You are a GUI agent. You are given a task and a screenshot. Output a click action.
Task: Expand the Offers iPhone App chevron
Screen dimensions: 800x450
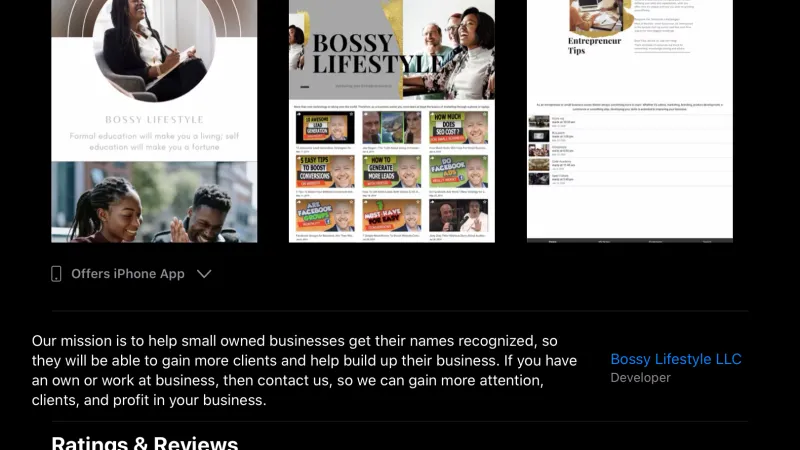coord(204,274)
